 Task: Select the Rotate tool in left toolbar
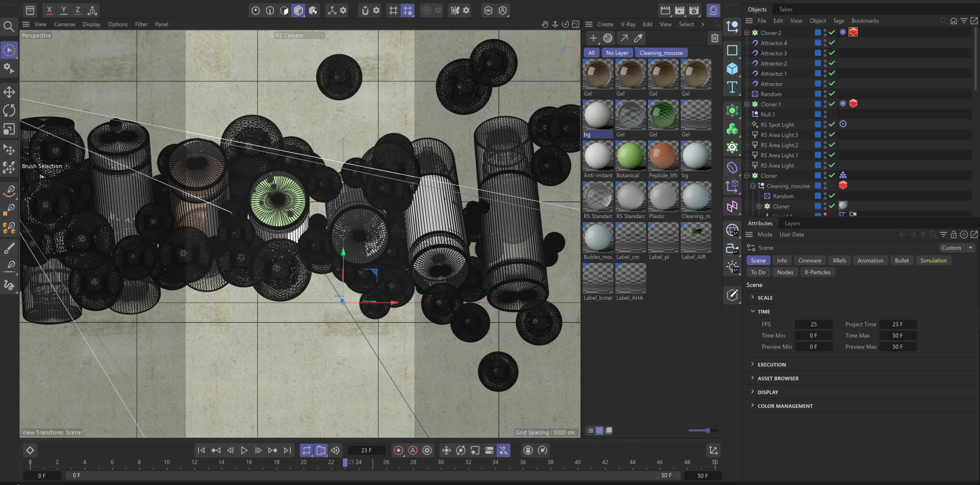(x=9, y=111)
